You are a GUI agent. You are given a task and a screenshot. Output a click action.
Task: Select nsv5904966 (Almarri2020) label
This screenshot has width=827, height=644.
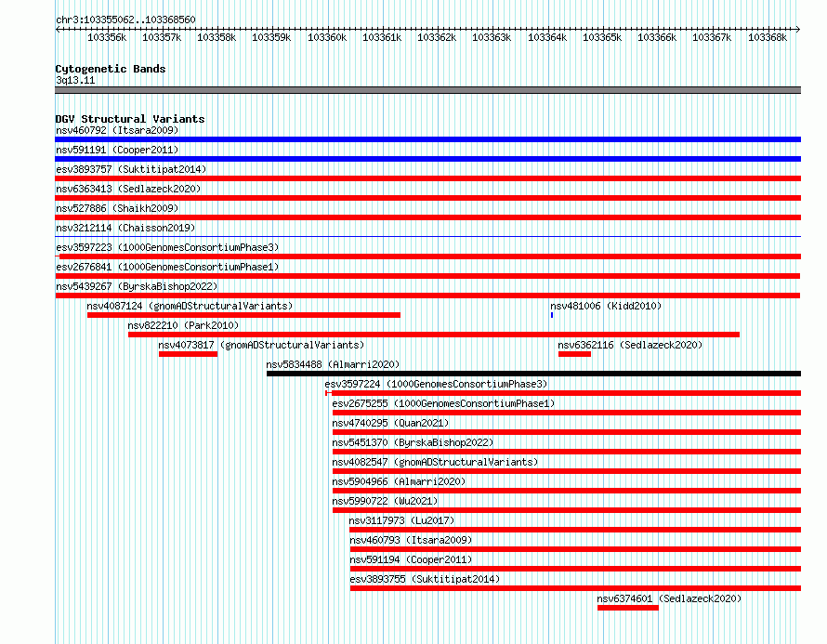399,481
